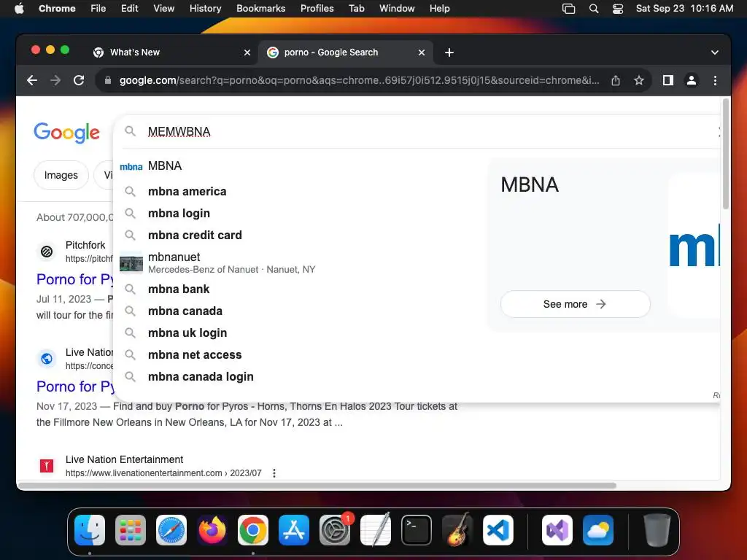Click the padlock site info icon

(108, 80)
